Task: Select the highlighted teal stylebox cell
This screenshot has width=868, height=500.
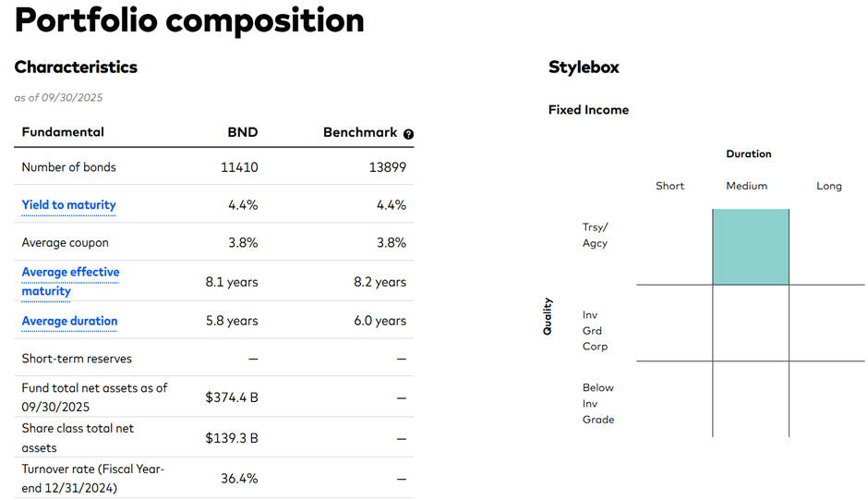Action: pyautogui.click(x=751, y=247)
